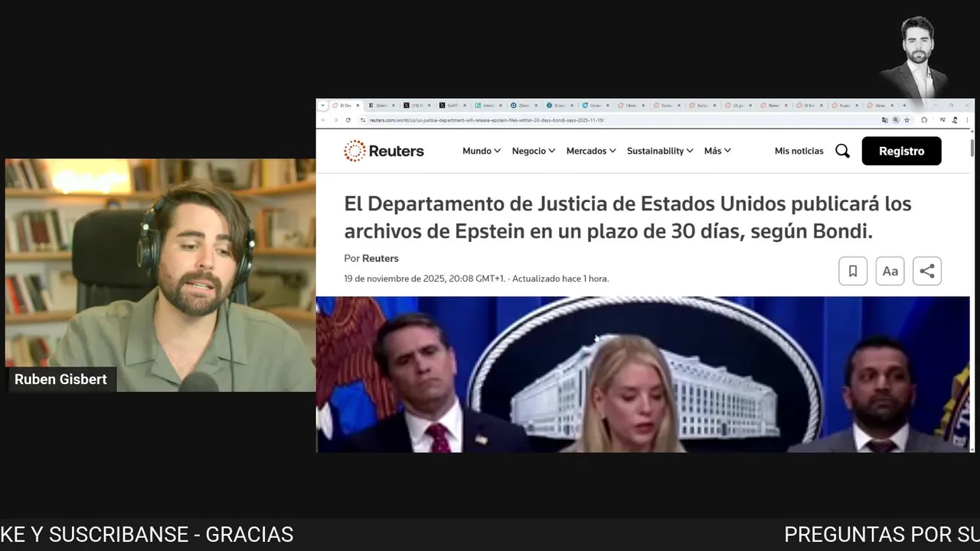980x551 pixels.
Task: Open the tab search dropdown arrow
Action: point(322,106)
